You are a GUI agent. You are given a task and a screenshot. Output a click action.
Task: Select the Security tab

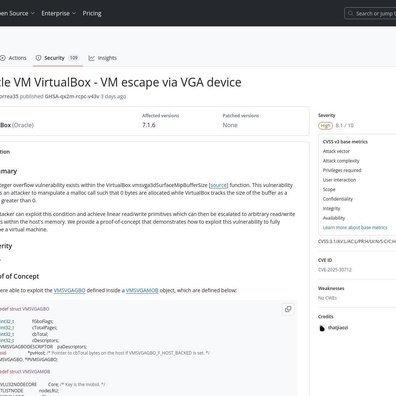(x=58, y=58)
